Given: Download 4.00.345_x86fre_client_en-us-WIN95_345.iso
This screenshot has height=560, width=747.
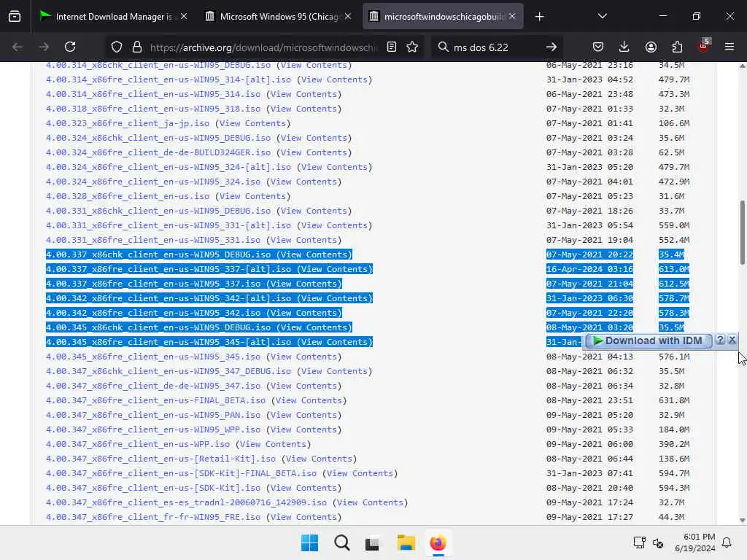Looking at the screenshot, I should (x=153, y=357).
